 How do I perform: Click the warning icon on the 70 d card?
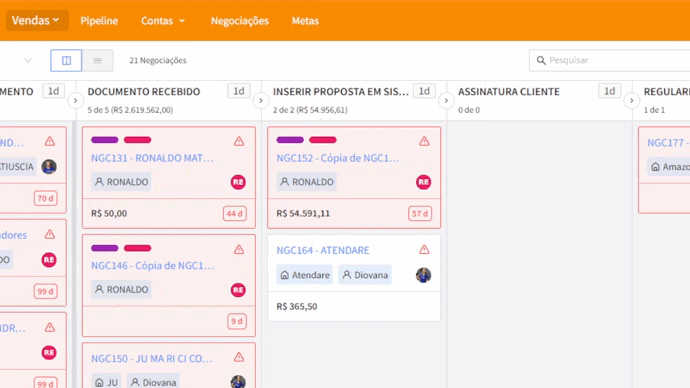click(49, 141)
